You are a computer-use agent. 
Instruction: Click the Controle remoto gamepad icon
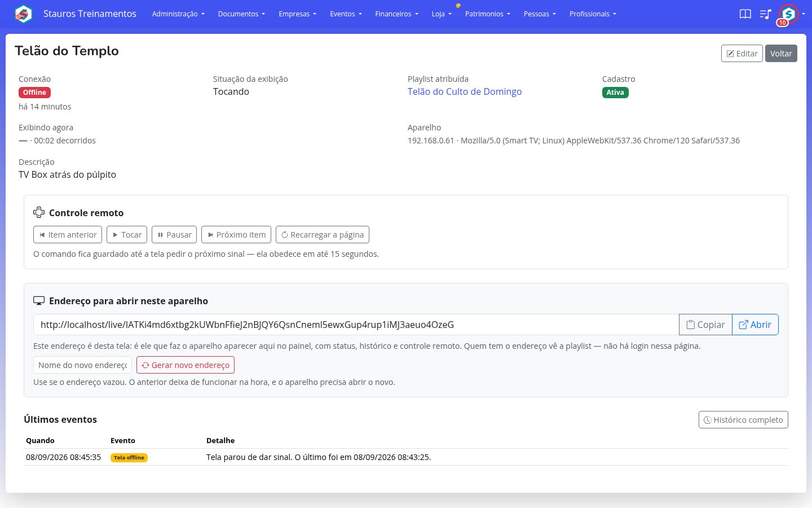[39, 212]
